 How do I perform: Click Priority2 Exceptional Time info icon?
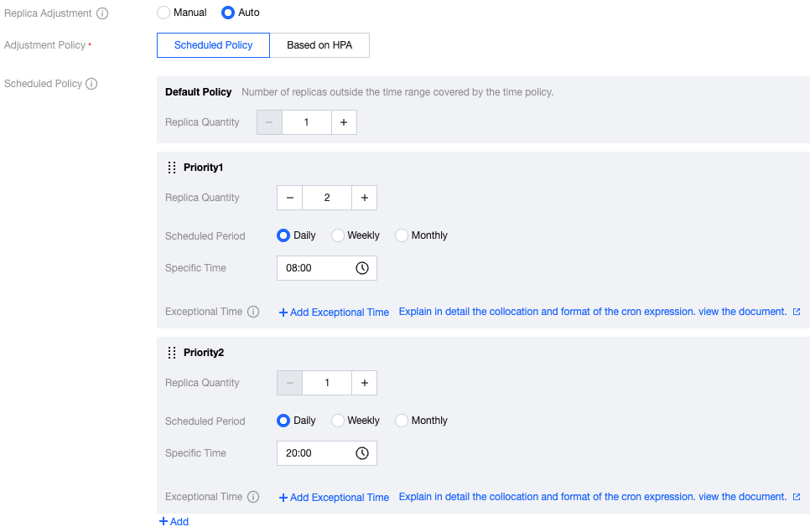point(253,497)
